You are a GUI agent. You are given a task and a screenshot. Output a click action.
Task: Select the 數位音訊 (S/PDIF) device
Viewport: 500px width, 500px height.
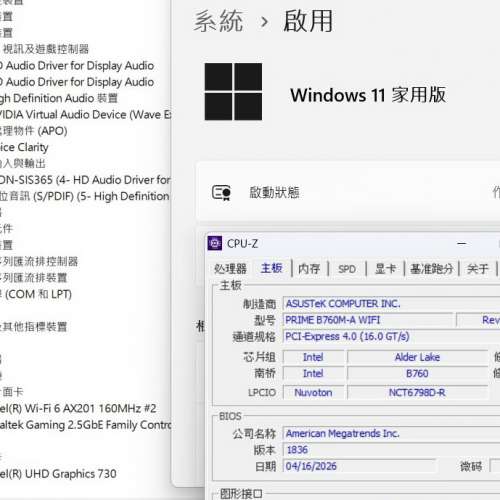click(85, 196)
